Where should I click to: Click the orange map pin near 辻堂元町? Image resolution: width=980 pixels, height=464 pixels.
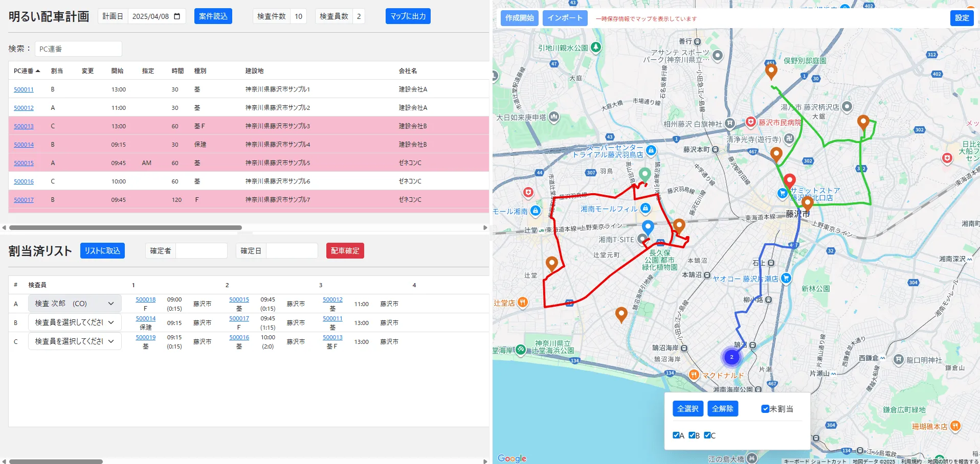coord(551,263)
